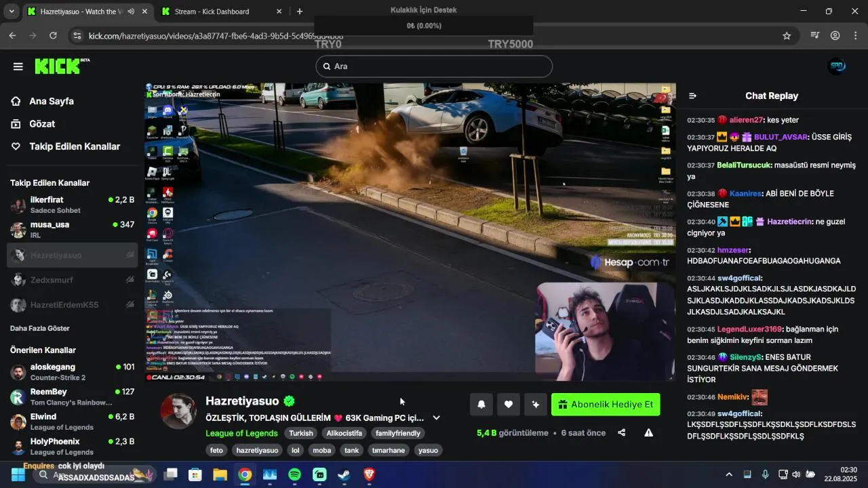
Task: Open HolyPhoenix recommended channel
Action: (72, 447)
